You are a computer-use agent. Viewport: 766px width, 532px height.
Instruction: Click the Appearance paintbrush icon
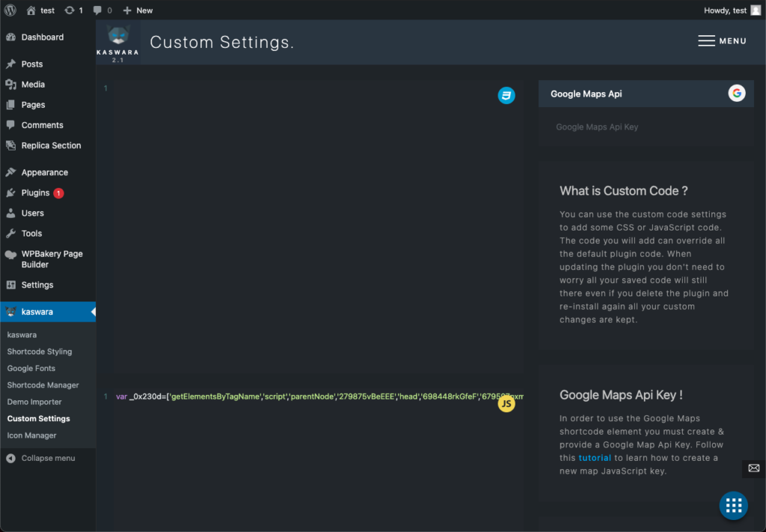(10, 172)
